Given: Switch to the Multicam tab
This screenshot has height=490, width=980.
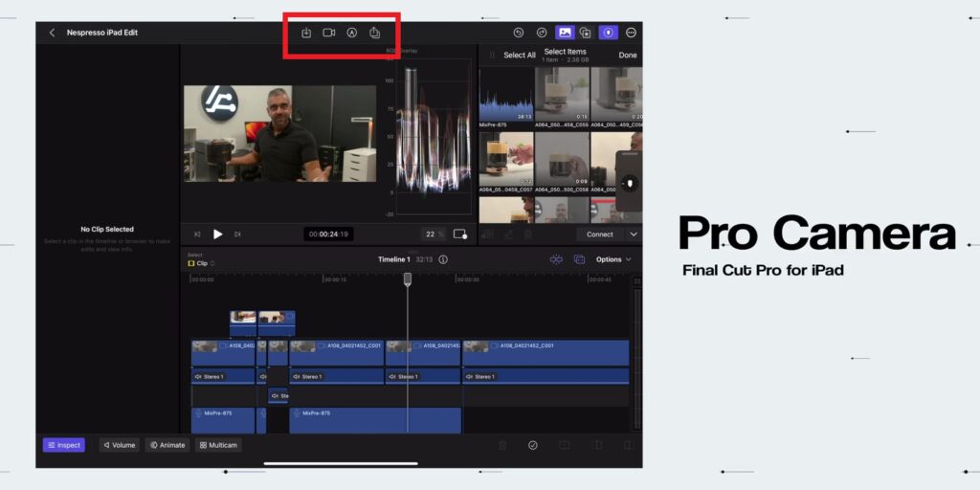Looking at the screenshot, I should point(219,445).
